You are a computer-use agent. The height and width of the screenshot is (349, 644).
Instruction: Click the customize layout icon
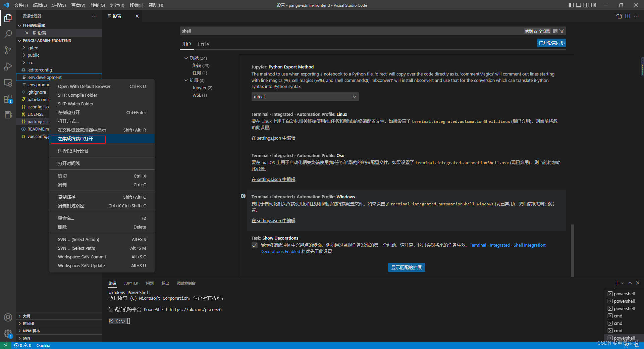[594, 5]
